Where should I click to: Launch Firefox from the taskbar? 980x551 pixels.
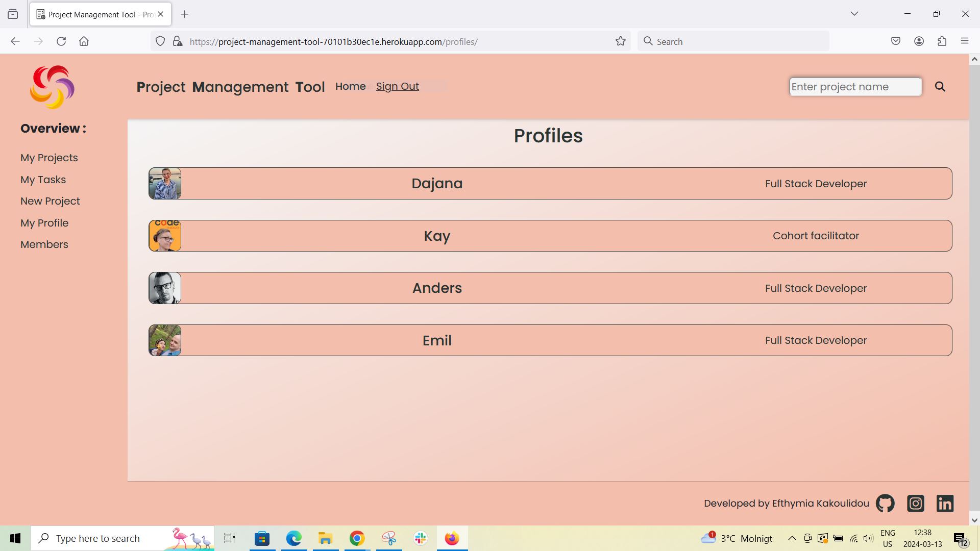(x=451, y=538)
